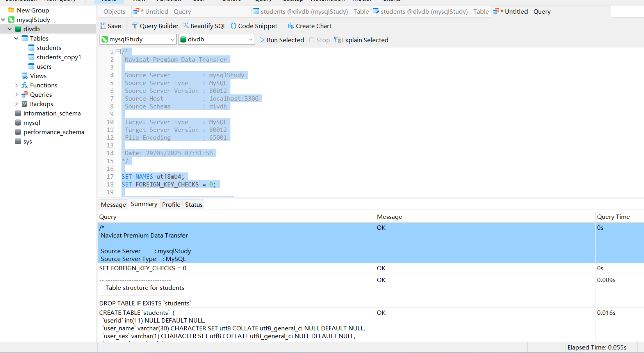Select the users table icon

(x=31, y=66)
